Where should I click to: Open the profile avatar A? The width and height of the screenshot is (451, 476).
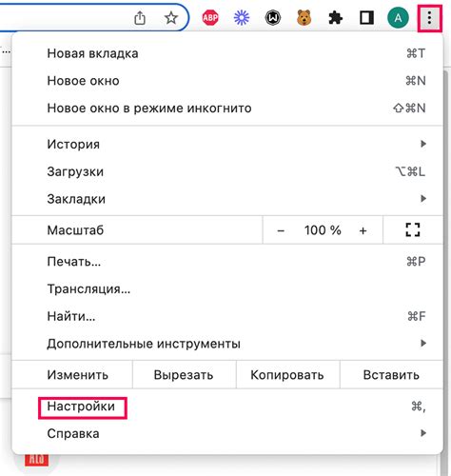coord(398,18)
